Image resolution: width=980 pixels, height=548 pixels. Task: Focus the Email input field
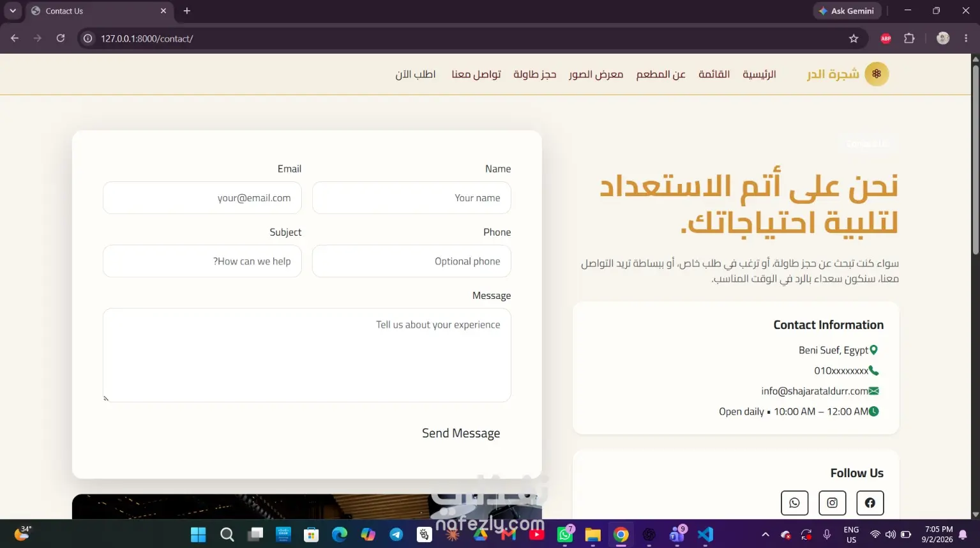[202, 198]
